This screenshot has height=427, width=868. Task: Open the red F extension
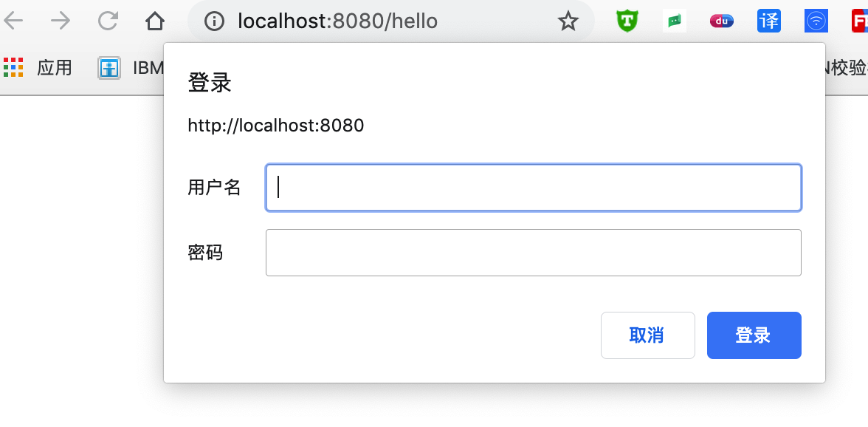click(862, 21)
